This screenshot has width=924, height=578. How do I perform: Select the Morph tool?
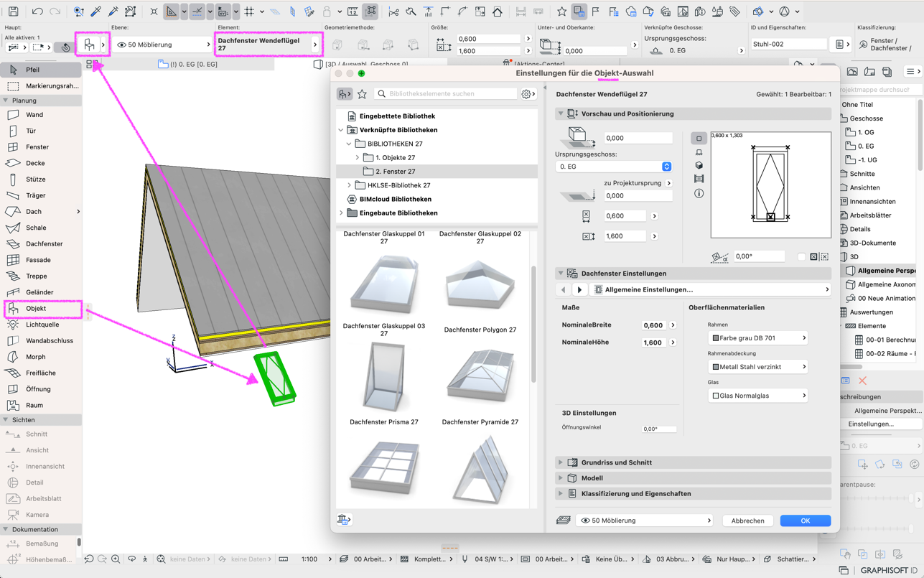point(41,357)
